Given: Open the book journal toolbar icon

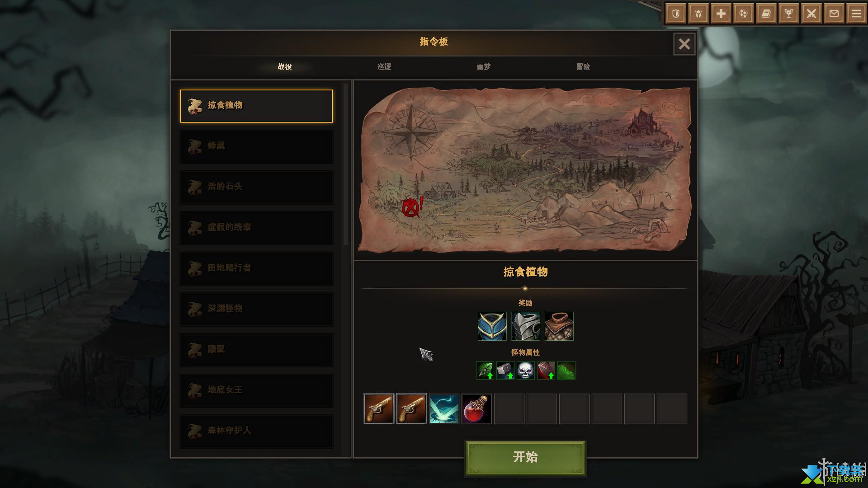Looking at the screenshot, I should click(766, 14).
